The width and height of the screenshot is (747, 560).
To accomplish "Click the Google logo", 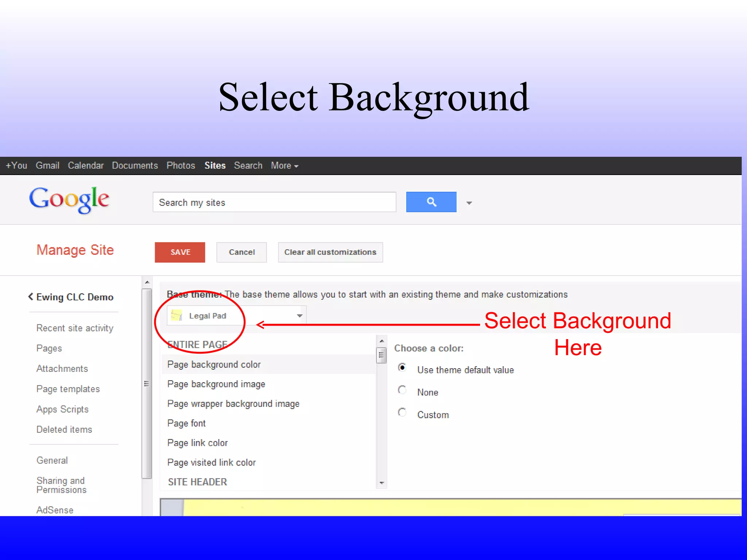I will 69,200.
